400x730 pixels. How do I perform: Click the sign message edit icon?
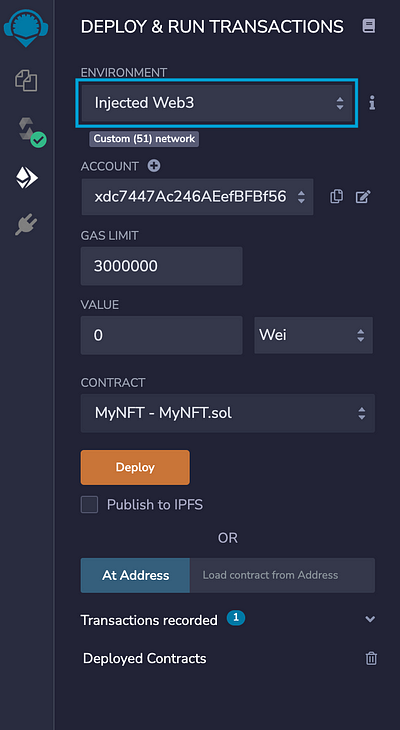[363, 197]
